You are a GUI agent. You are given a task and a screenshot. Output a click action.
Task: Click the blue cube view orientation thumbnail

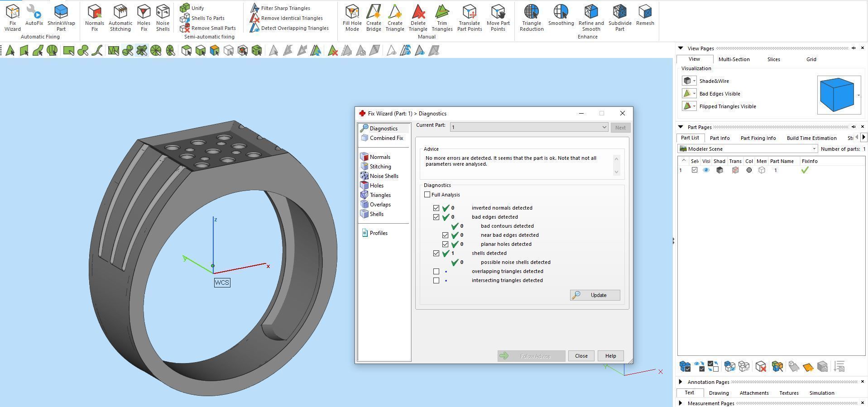[837, 95]
